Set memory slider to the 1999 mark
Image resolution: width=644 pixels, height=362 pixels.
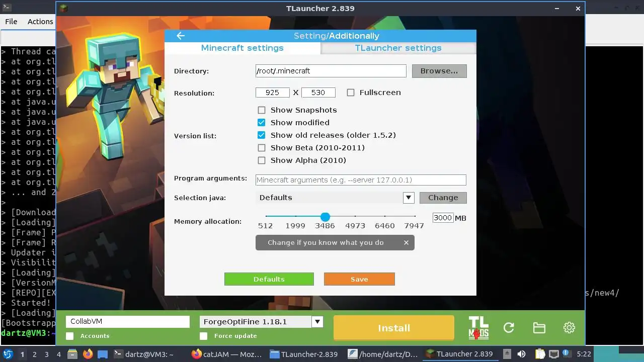tap(295, 217)
